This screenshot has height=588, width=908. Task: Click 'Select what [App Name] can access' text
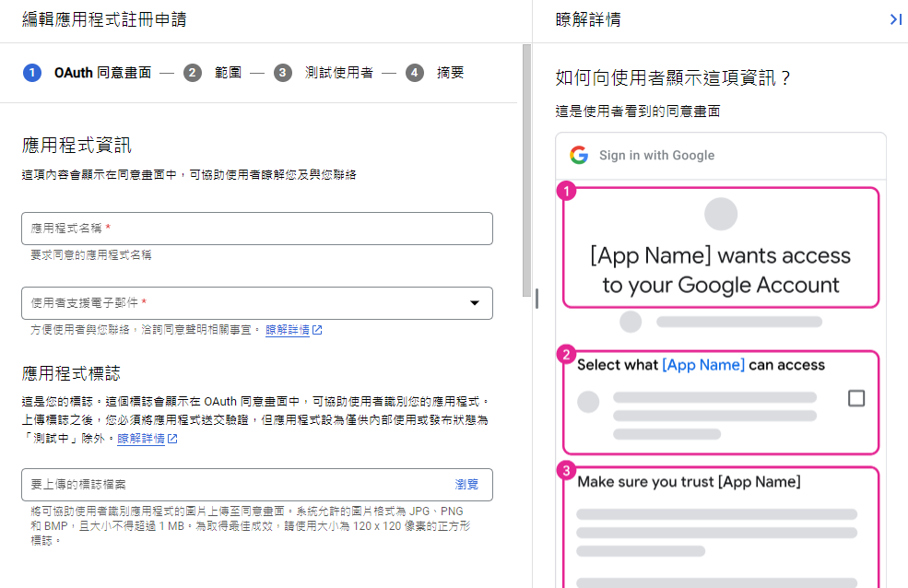pyautogui.click(x=701, y=365)
